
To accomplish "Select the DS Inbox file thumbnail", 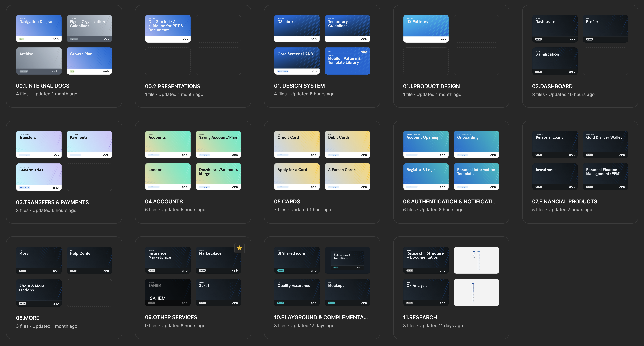I will click(297, 28).
